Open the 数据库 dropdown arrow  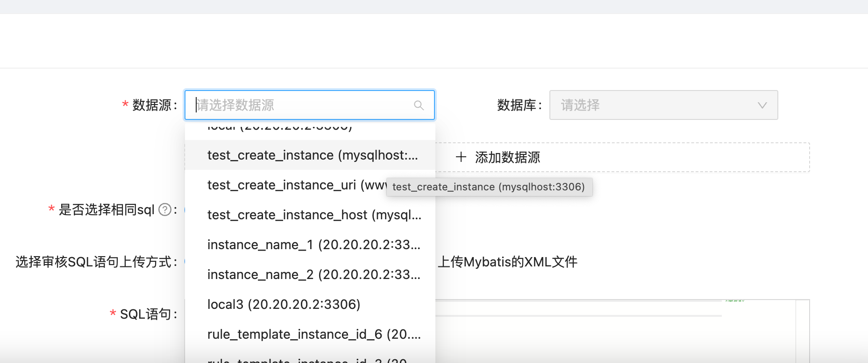(762, 105)
